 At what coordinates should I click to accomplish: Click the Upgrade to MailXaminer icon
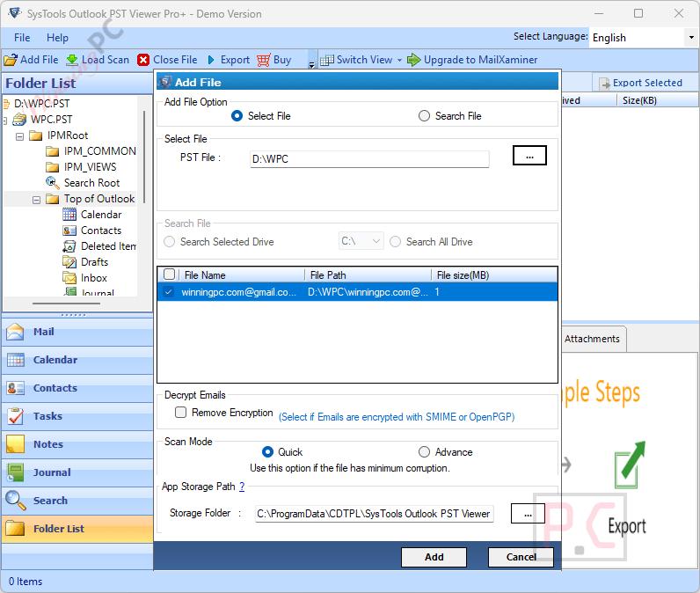point(414,60)
